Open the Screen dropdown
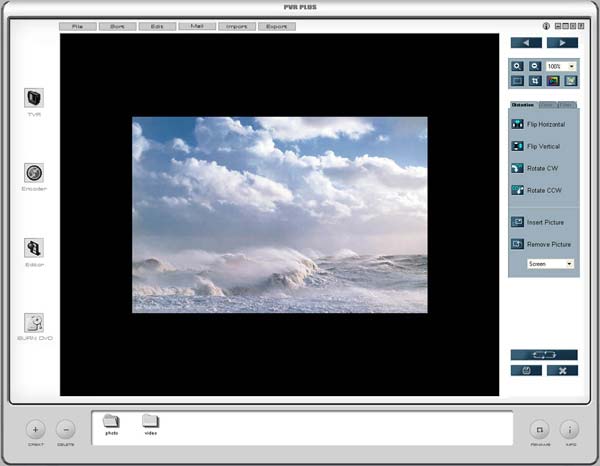 [550, 264]
